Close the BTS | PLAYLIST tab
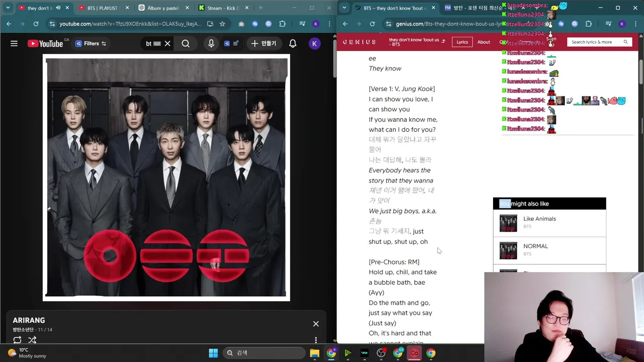The height and width of the screenshot is (362, 644). click(x=127, y=8)
